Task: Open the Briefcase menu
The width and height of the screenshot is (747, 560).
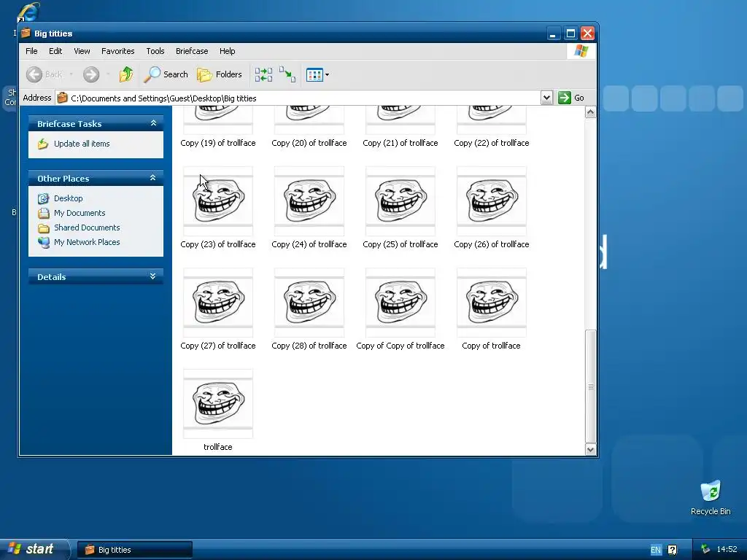Action: (x=192, y=51)
